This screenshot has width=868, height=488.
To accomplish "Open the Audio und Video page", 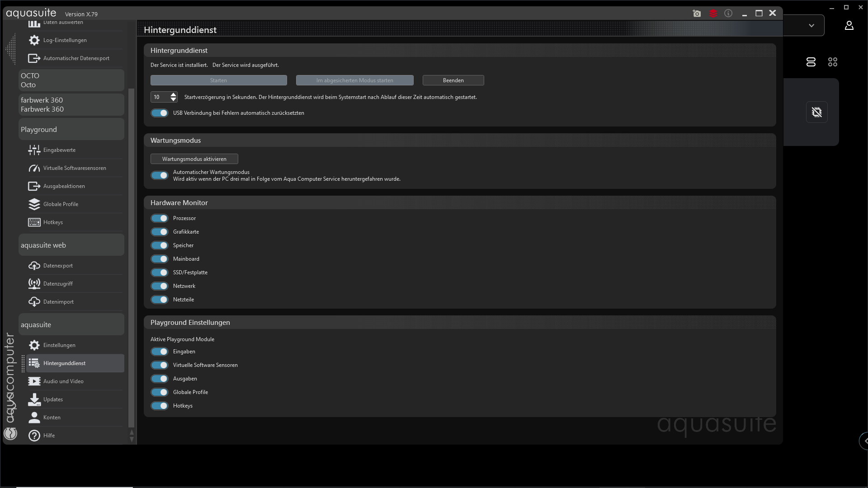I will pos(63,381).
